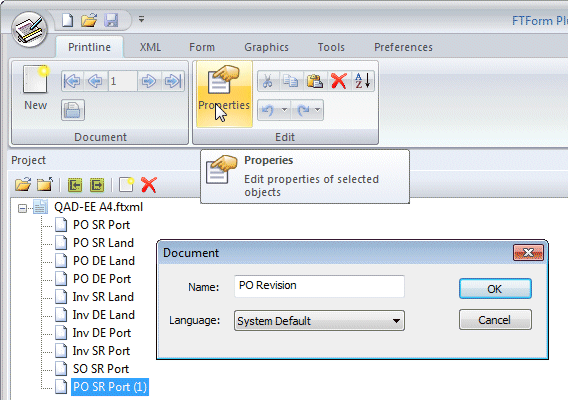Open the Preferences ribbon tab
This screenshot has width=568, height=400.
tap(403, 47)
